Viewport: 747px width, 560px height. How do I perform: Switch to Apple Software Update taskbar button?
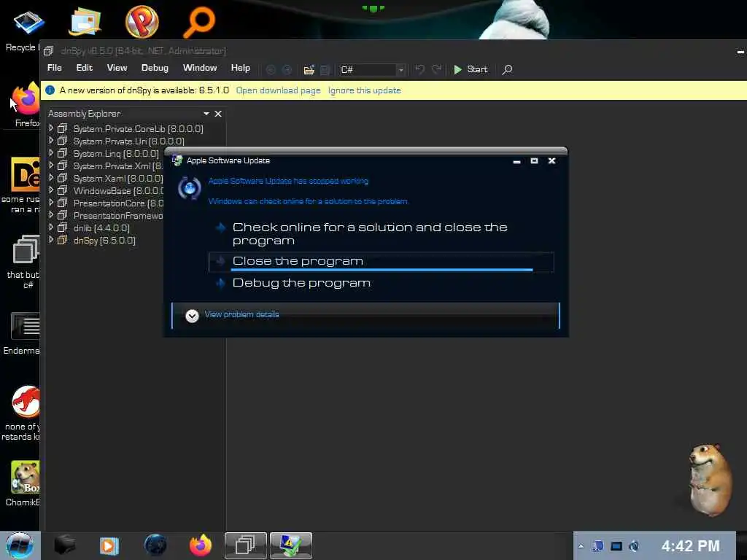click(x=290, y=545)
